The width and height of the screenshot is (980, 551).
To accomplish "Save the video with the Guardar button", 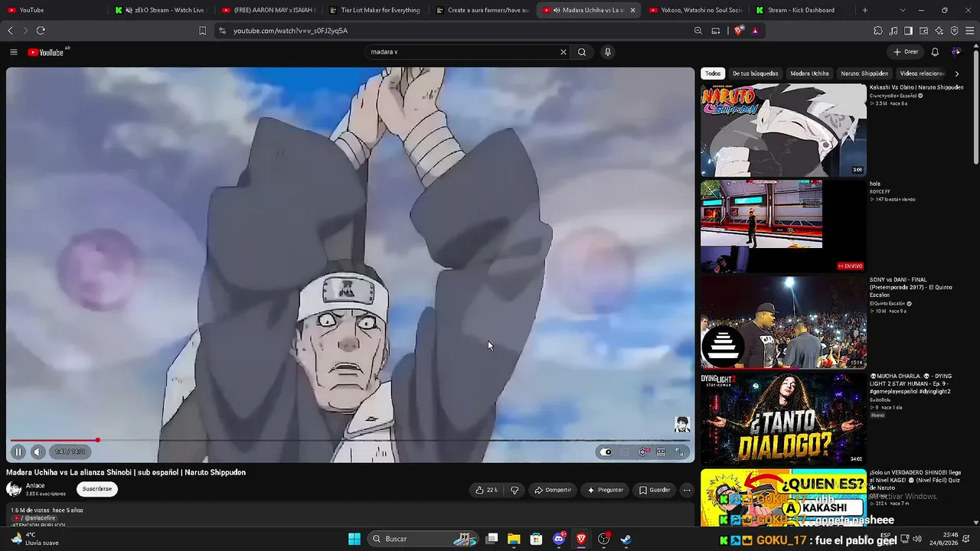I will pyautogui.click(x=655, y=490).
